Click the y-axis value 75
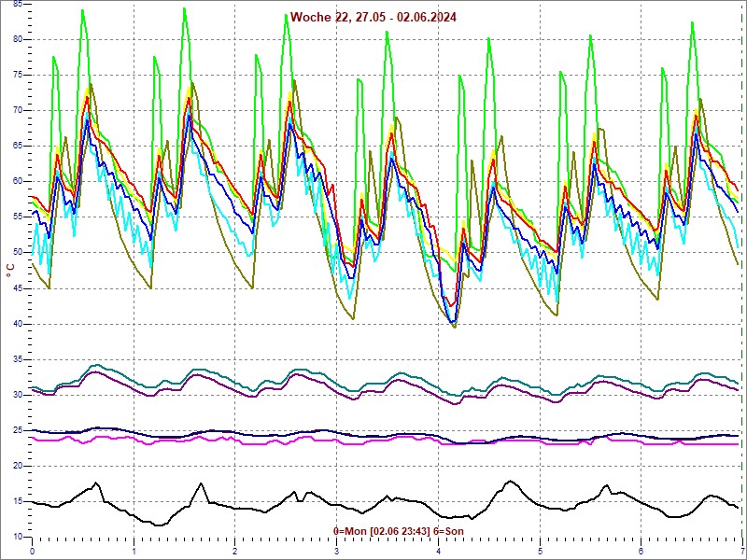Image resolution: width=747 pixels, height=560 pixels. [18, 76]
